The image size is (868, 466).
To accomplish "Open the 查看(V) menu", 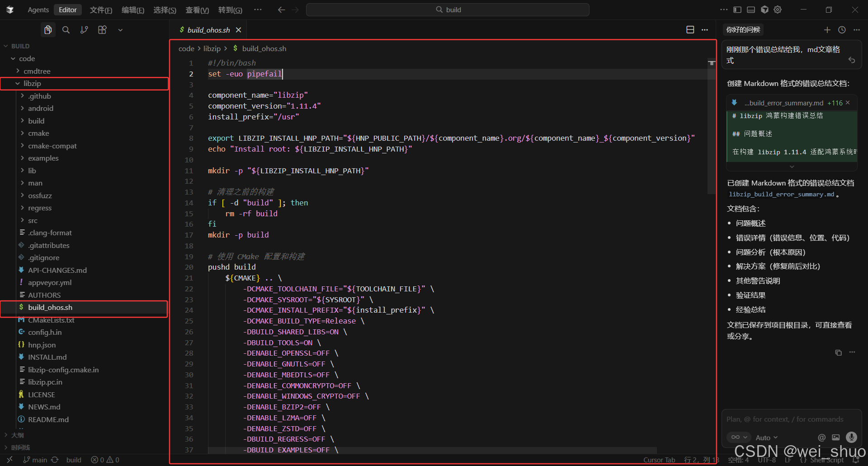I will coord(197,10).
